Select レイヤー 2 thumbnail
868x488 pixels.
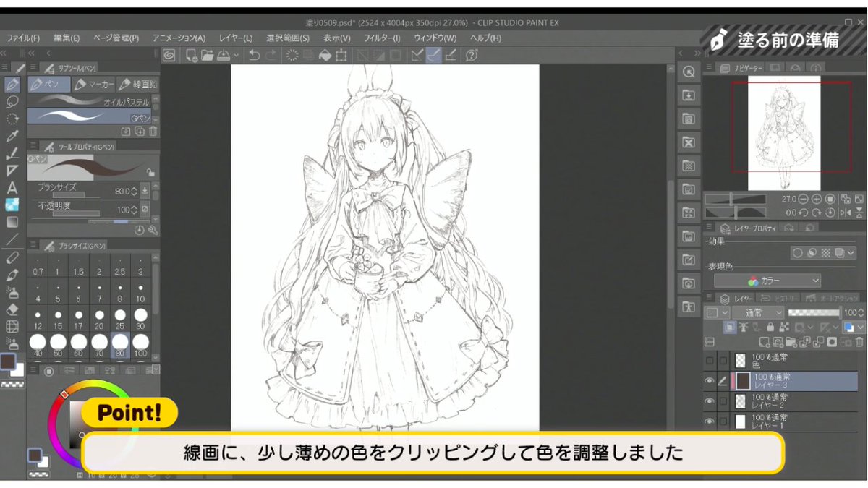tap(742, 402)
